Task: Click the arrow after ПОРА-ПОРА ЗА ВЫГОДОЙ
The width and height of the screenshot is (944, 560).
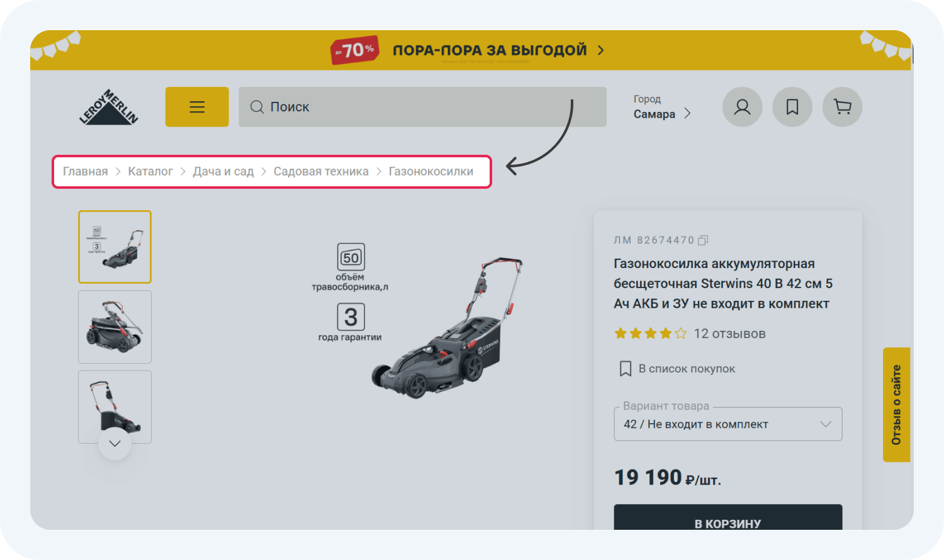Action: tap(600, 50)
